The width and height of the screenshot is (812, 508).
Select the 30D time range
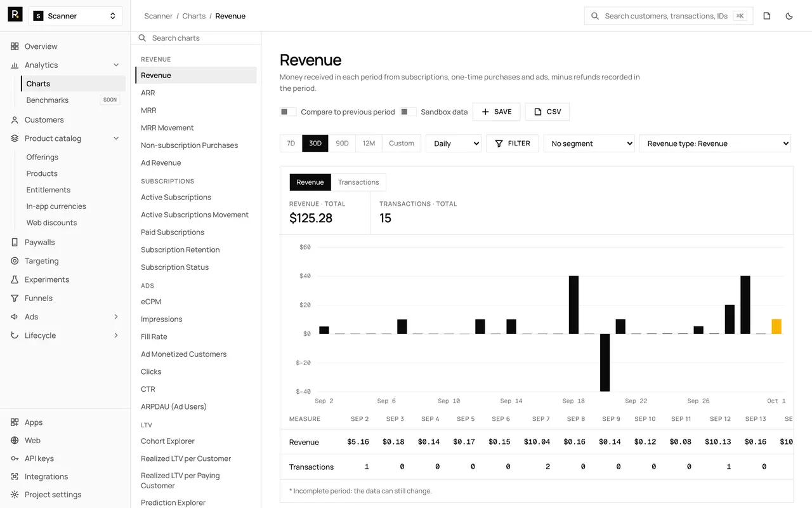pyautogui.click(x=315, y=144)
